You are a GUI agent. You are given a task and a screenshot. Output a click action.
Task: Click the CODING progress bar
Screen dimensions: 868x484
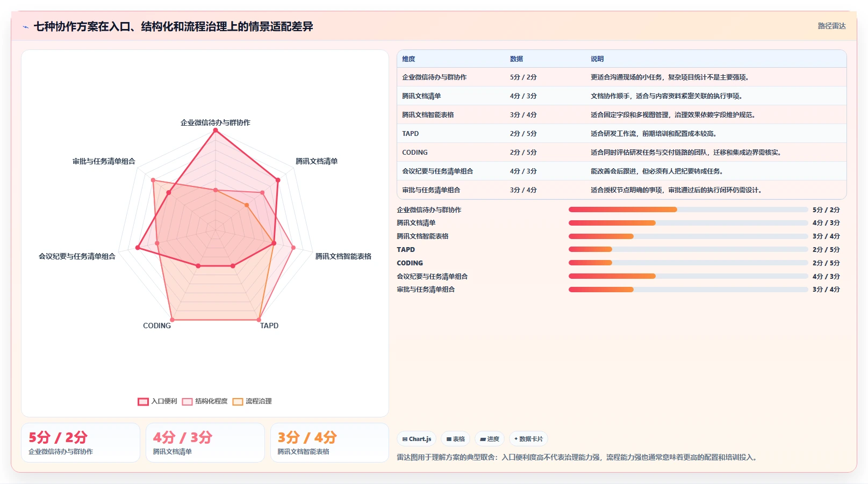point(688,263)
